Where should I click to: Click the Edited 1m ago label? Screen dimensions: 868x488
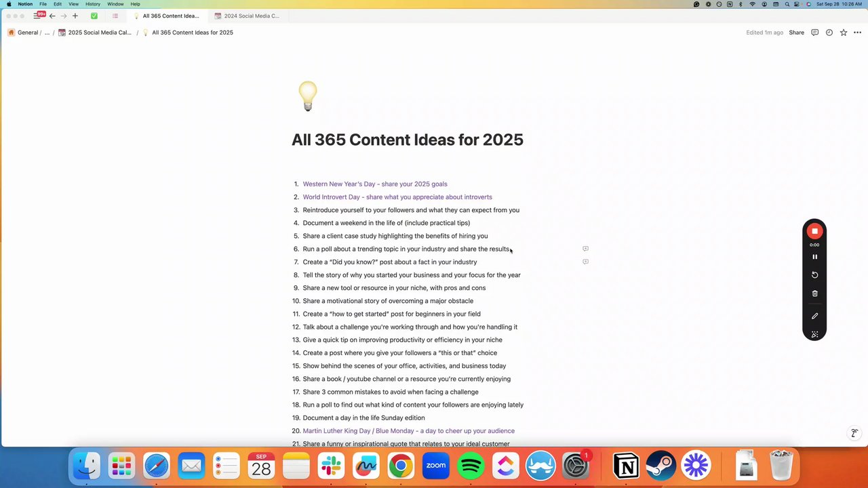(x=764, y=33)
